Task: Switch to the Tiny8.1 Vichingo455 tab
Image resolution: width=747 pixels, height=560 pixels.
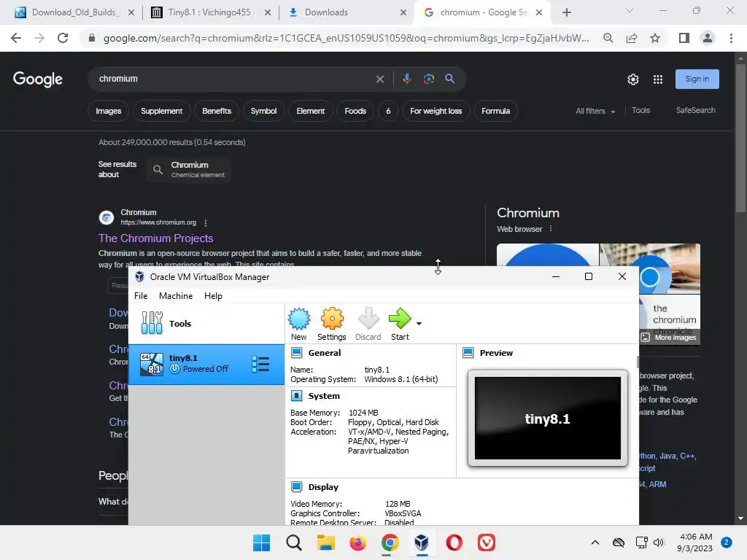Action: tap(209, 12)
